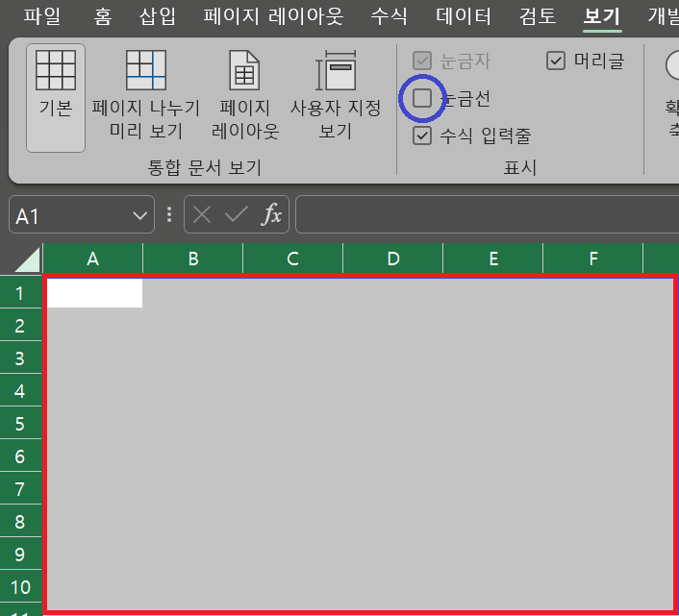Switch to the 삽입 tab

(158, 16)
